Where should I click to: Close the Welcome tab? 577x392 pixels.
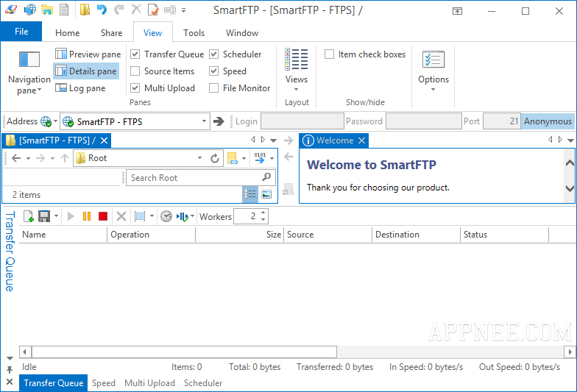pos(362,140)
